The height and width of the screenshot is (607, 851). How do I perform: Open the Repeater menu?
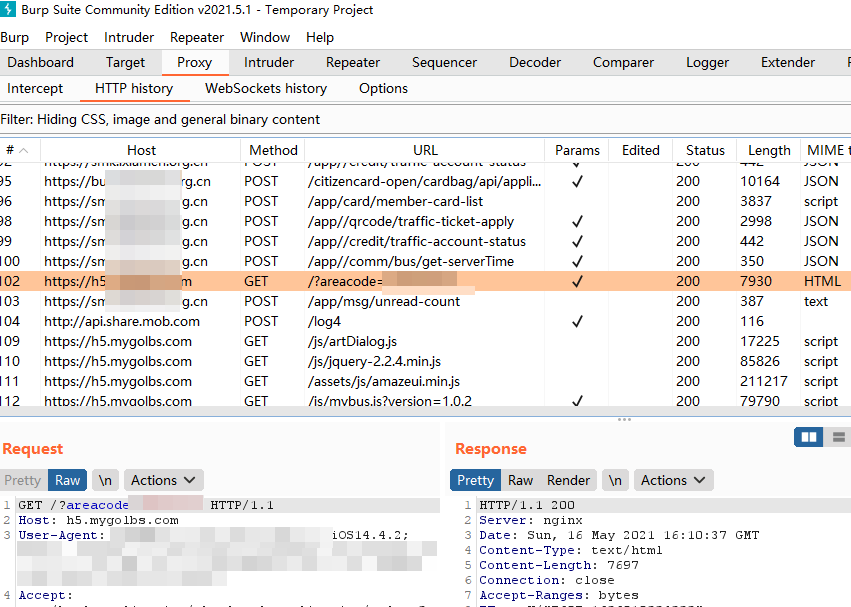[196, 37]
